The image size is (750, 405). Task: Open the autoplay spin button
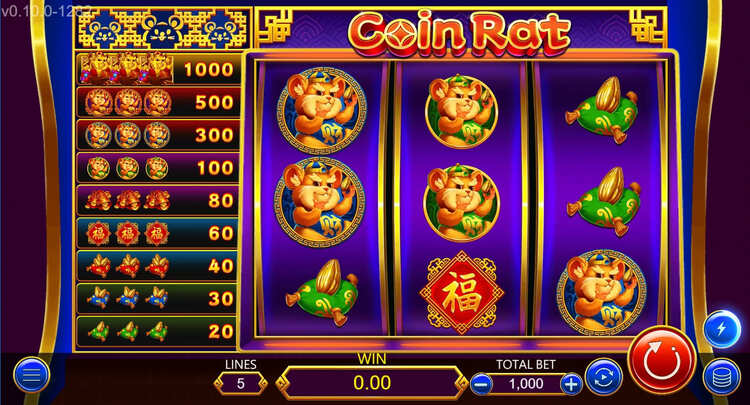coord(604,377)
